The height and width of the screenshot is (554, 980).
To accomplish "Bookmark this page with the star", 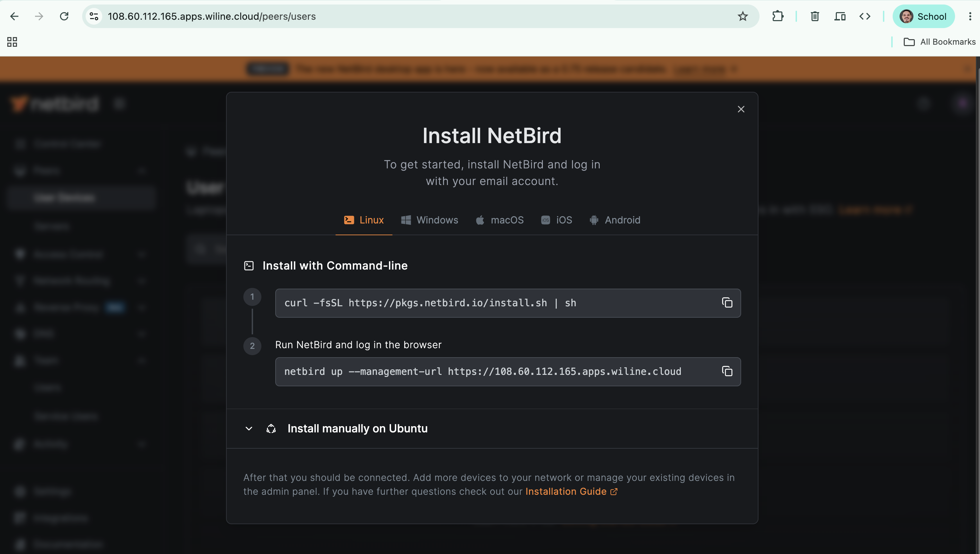I will [743, 16].
